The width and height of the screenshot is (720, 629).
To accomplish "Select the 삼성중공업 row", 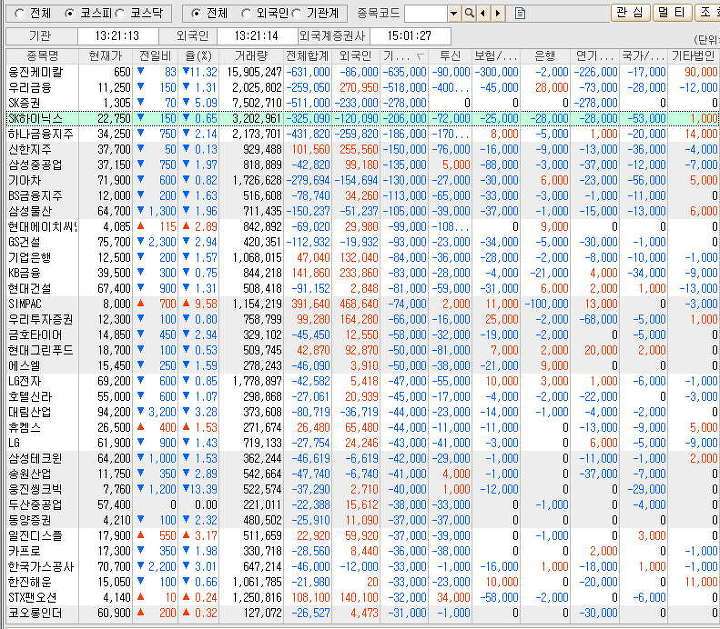I will (x=363, y=165).
